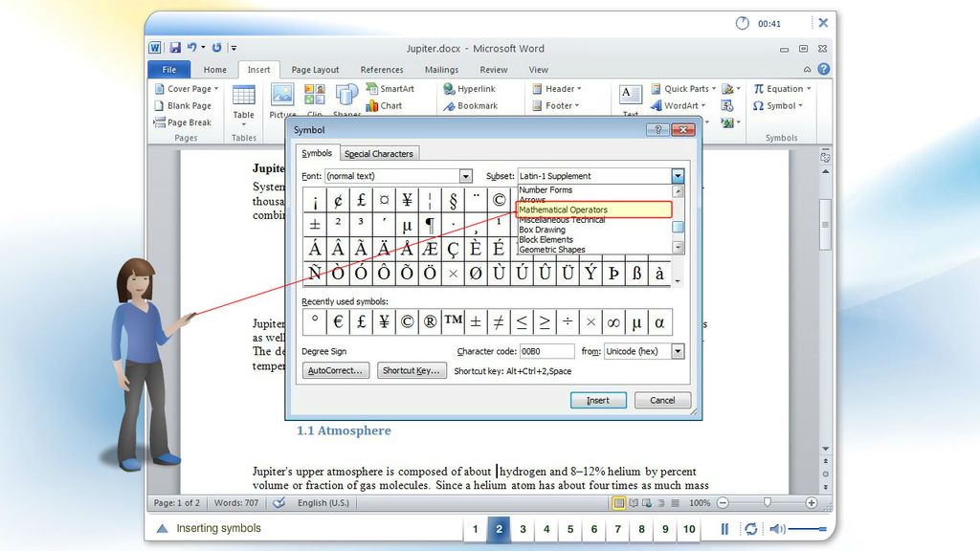
Task: Click the volume speaker icon
Action: 777,529
